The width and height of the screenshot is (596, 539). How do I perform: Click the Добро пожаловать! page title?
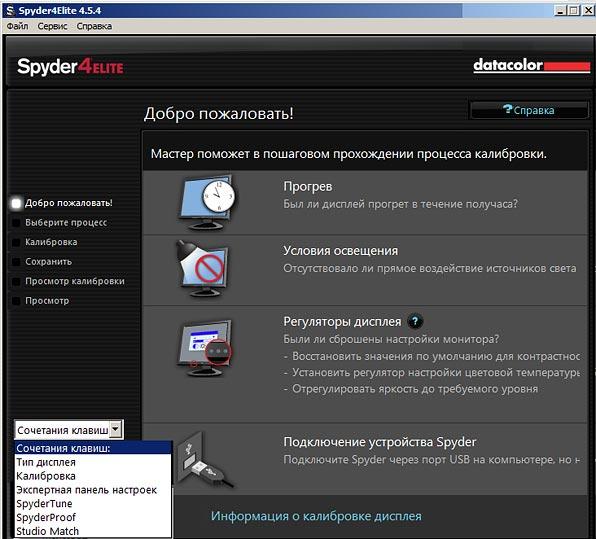219,113
